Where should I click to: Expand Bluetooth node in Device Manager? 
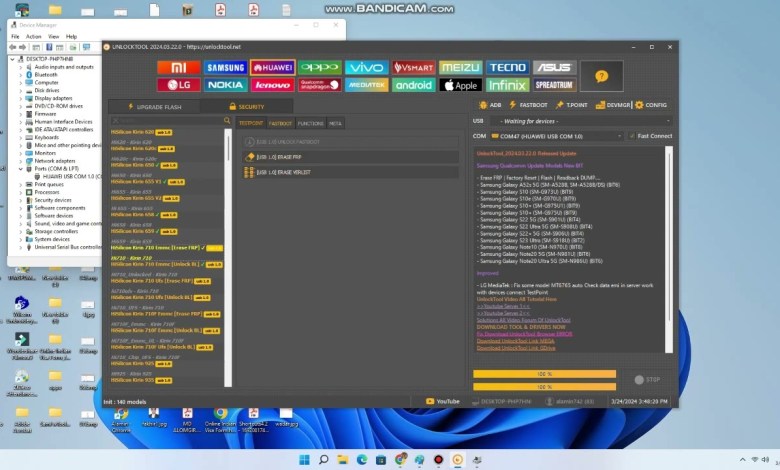tap(21, 75)
